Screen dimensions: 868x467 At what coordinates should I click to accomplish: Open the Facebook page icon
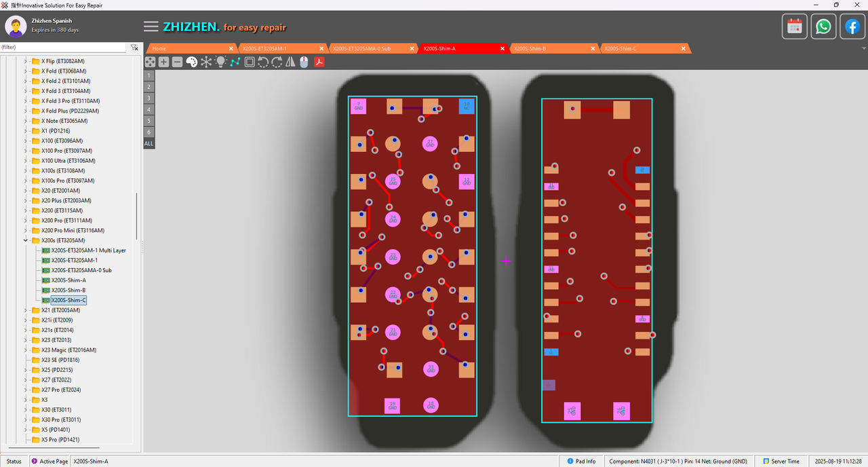[x=852, y=26]
